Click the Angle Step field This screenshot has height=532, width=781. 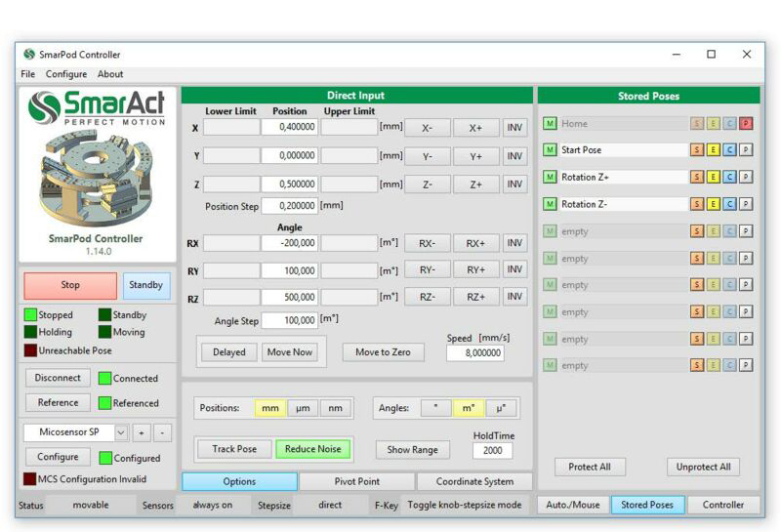(x=289, y=320)
